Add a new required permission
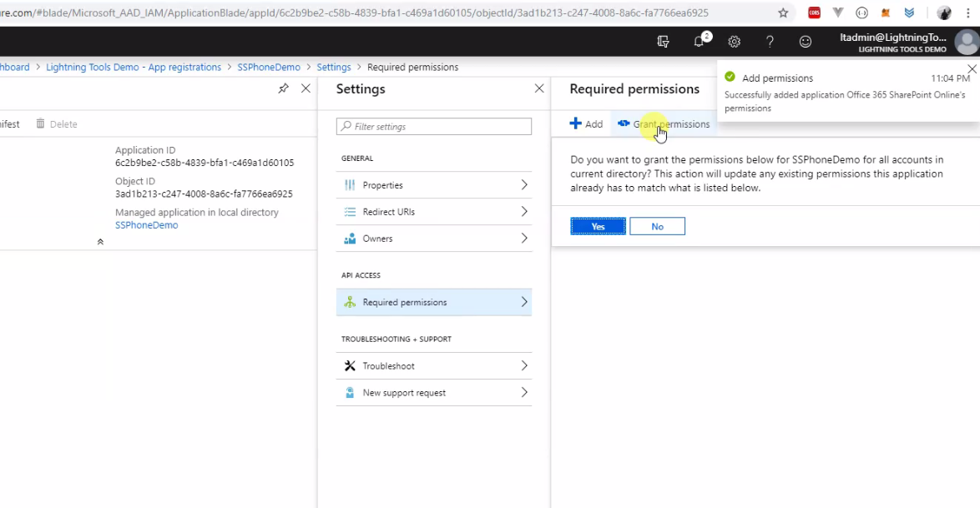Image resolution: width=980 pixels, height=508 pixels. pos(586,123)
